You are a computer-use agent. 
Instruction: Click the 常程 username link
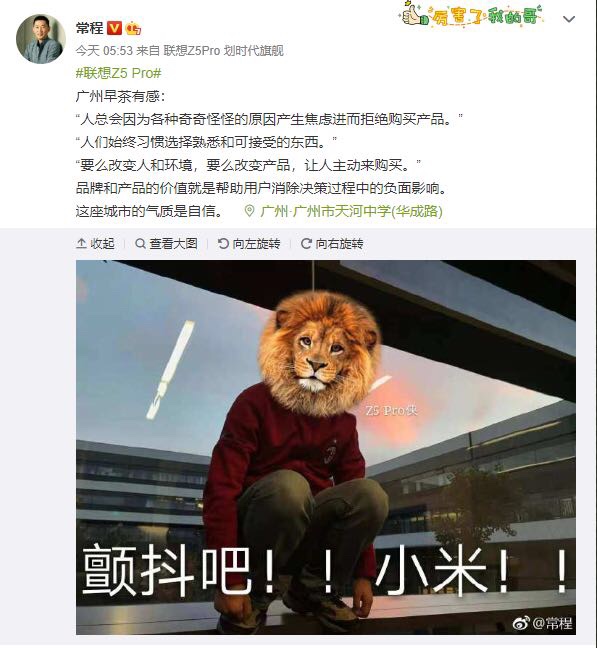[x=89, y=28]
